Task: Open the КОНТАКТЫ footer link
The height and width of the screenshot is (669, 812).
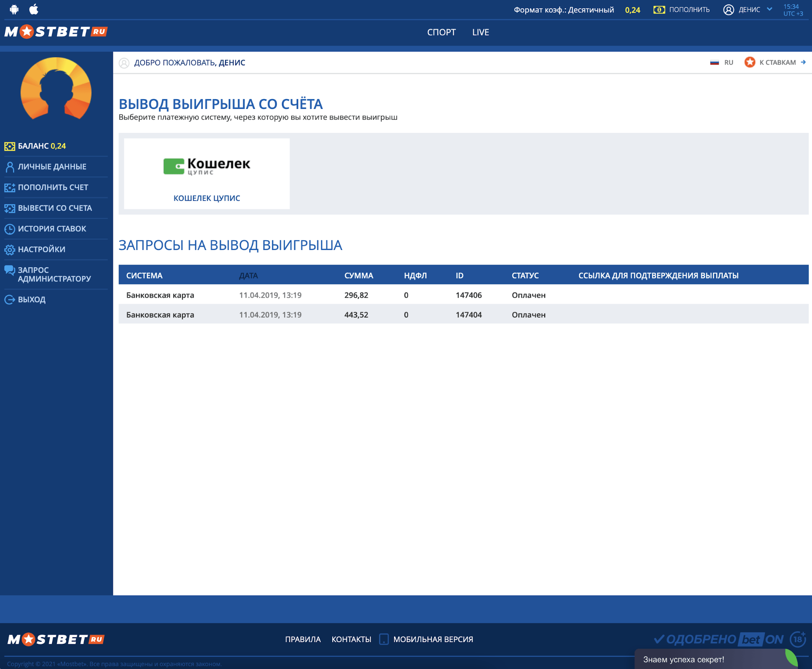Action: (x=351, y=639)
